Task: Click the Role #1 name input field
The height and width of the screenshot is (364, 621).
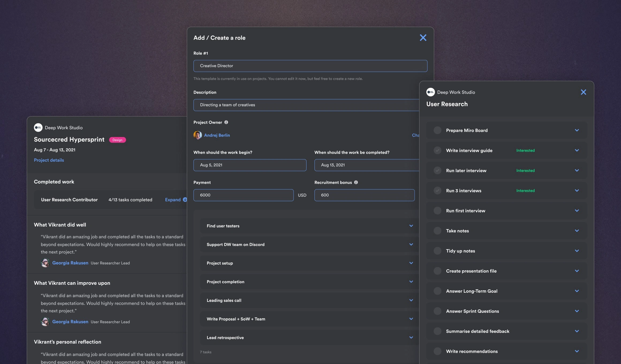Action: pyautogui.click(x=310, y=66)
